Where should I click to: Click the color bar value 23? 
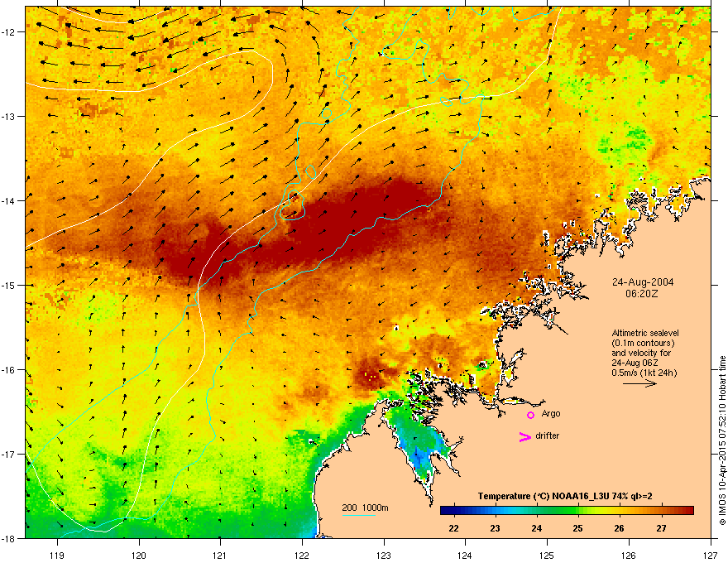pyautogui.click(x=496, y=528)
